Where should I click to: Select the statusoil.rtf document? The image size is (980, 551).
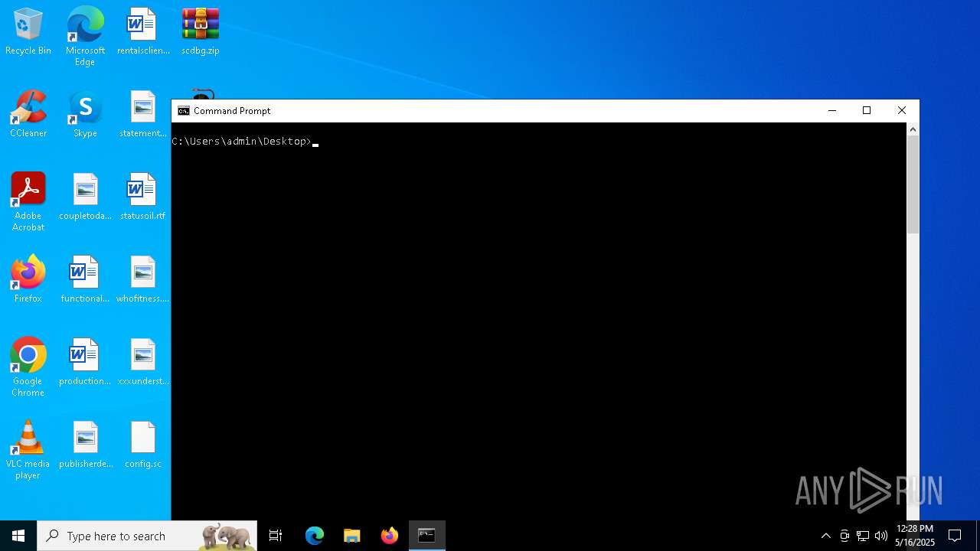pyautogui.click(x=143, y=197)
